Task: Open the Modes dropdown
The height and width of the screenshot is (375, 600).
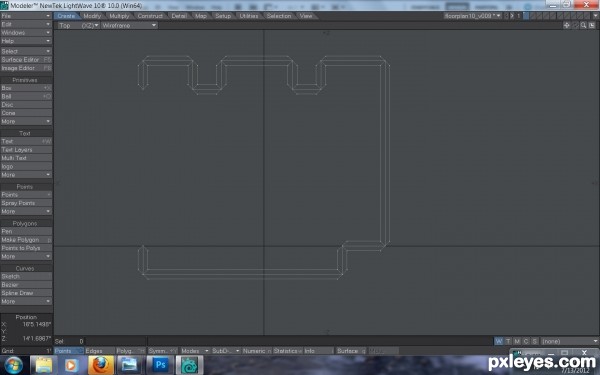Action: pyautogui.click(x=194, y=351)
